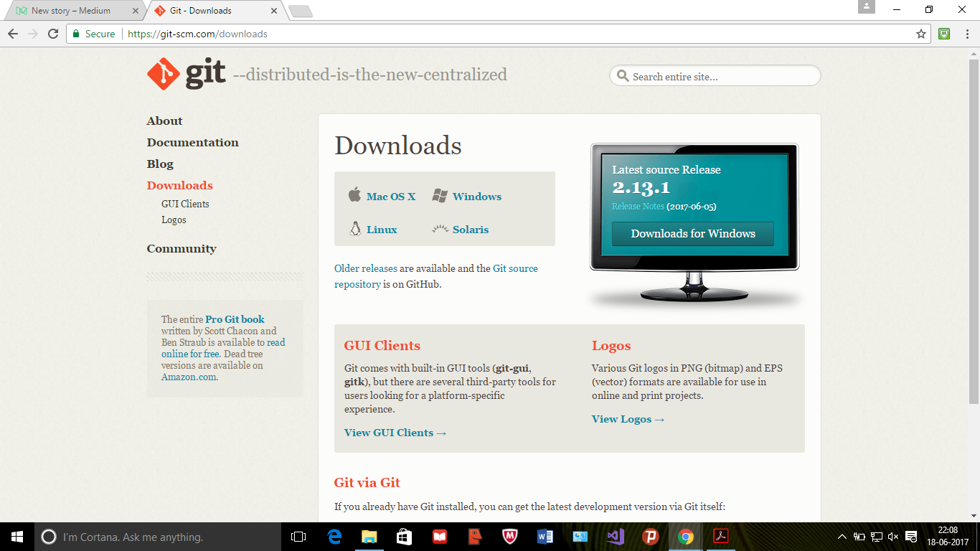Follow the Amazon.com link

(x=188, y=377)
